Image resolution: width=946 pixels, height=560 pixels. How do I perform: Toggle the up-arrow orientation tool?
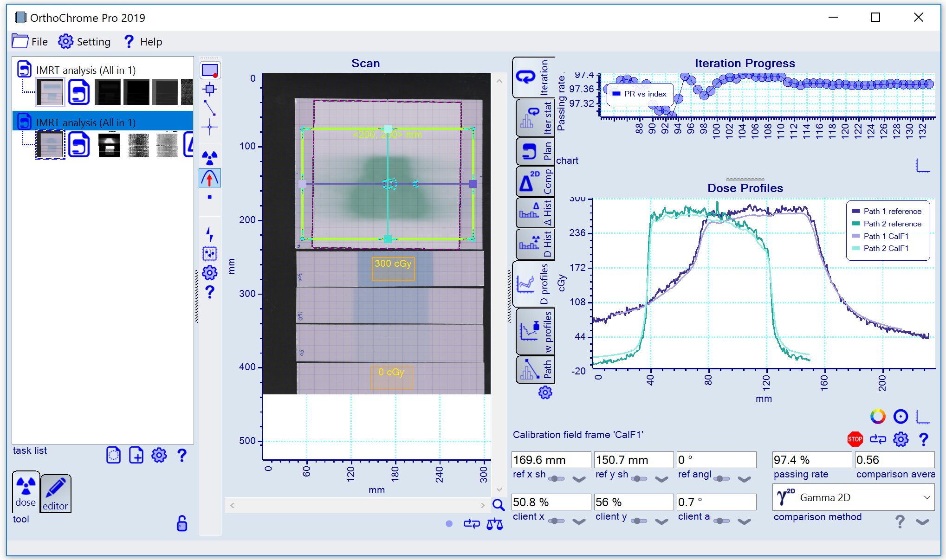(x=210, y=178)
